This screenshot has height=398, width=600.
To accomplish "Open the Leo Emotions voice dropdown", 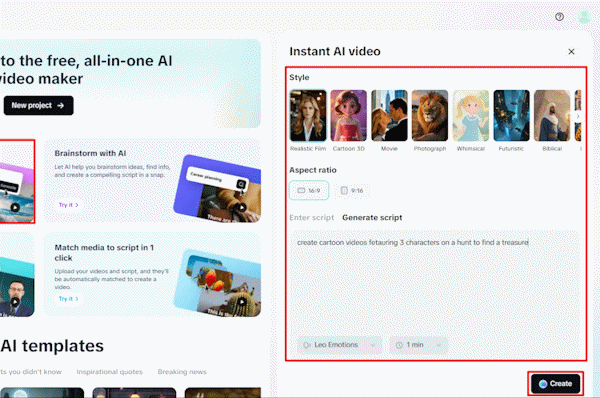I will [x=339, y=345].
